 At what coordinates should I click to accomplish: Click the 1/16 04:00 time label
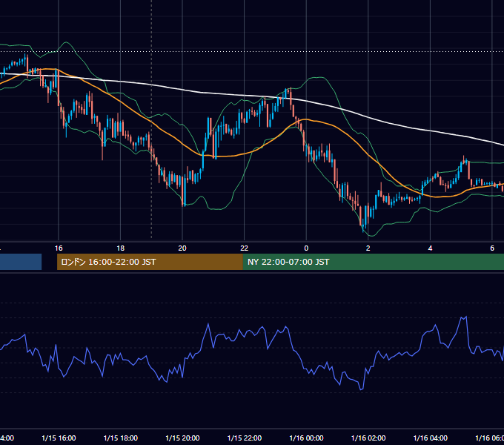(x=431, y=438)
